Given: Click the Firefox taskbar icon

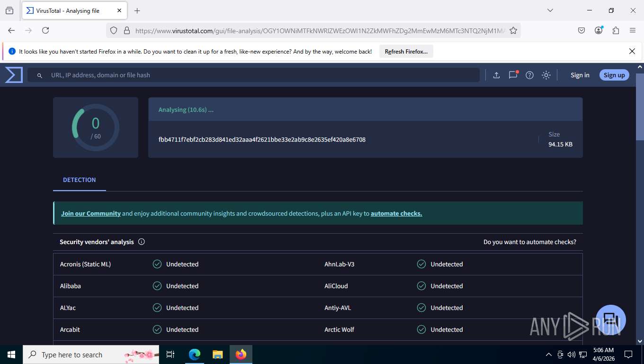Looking at the screenshot, I should (x=241, y=355).
